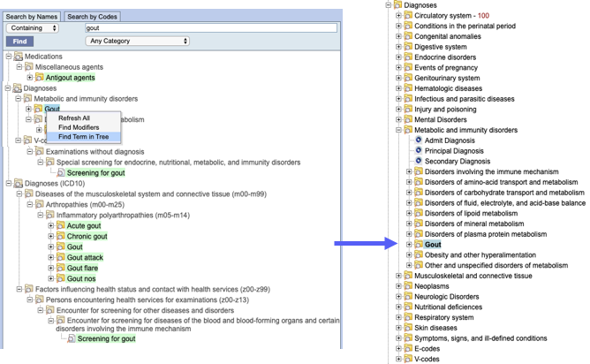Collapse the Metabolic and immunity disorders node in right tree
This screenshot has width=590, height=364.
point(398,131)
